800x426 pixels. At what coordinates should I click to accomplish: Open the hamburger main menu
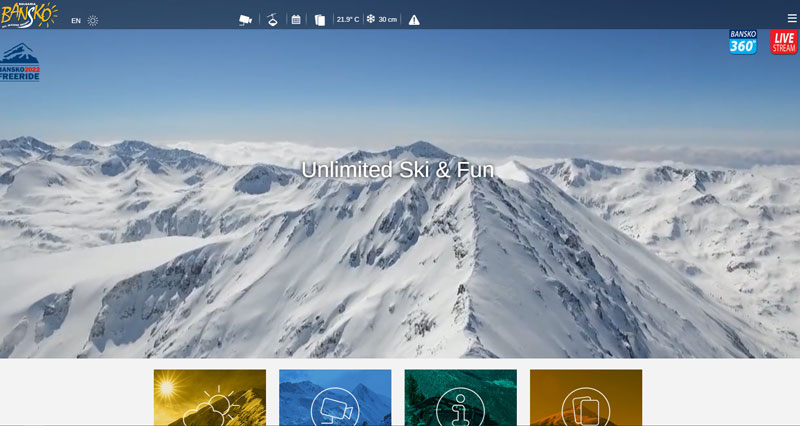click(x=792, y=18)
